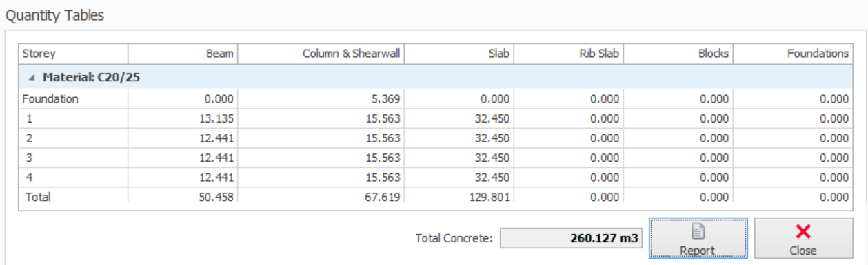Image resolution: width=868 pixels, height=265 pixels.
Task: Select the Total row label
Action: click(x=38, y=197)
